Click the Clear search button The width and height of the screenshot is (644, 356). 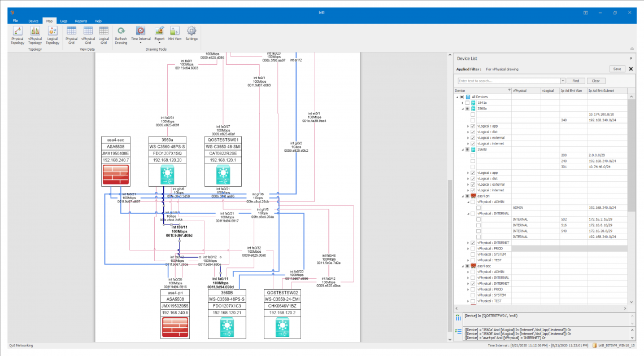pyautogui.click(x=595, y=81)
